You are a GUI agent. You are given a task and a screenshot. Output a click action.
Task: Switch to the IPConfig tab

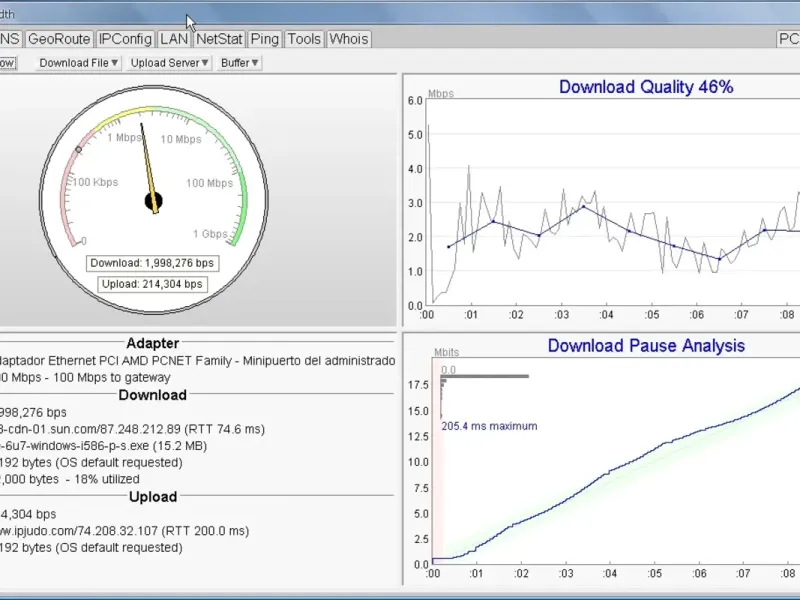point(125,39)
